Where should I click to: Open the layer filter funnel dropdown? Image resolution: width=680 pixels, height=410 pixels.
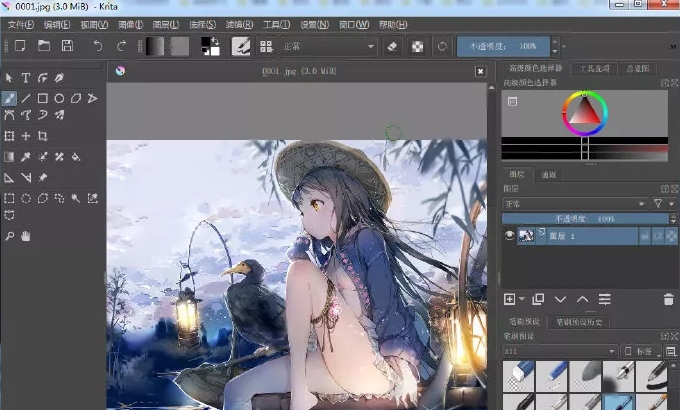(664, 203)
